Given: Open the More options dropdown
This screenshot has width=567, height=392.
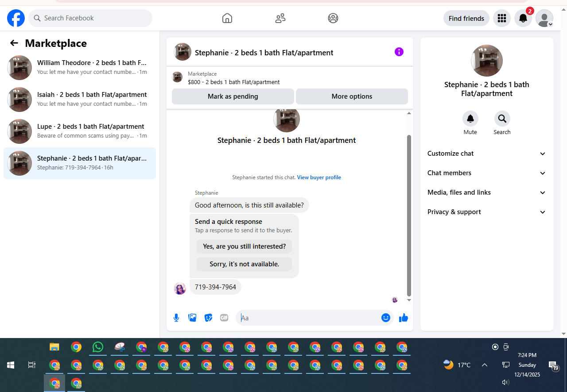Looking at the screenshot, I should tap(352, 96).
